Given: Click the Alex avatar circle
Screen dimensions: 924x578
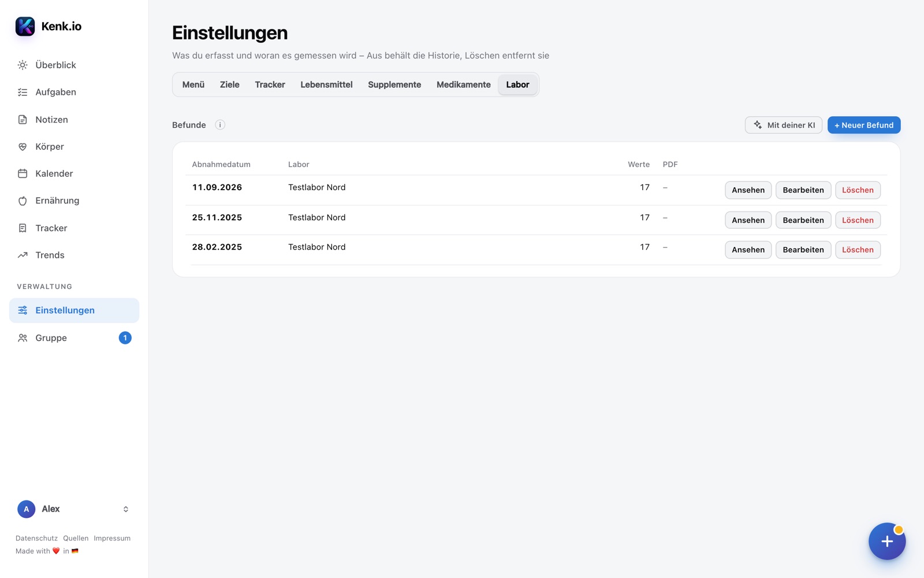Looking at the screenshot, I should click(x=26, y=509).
